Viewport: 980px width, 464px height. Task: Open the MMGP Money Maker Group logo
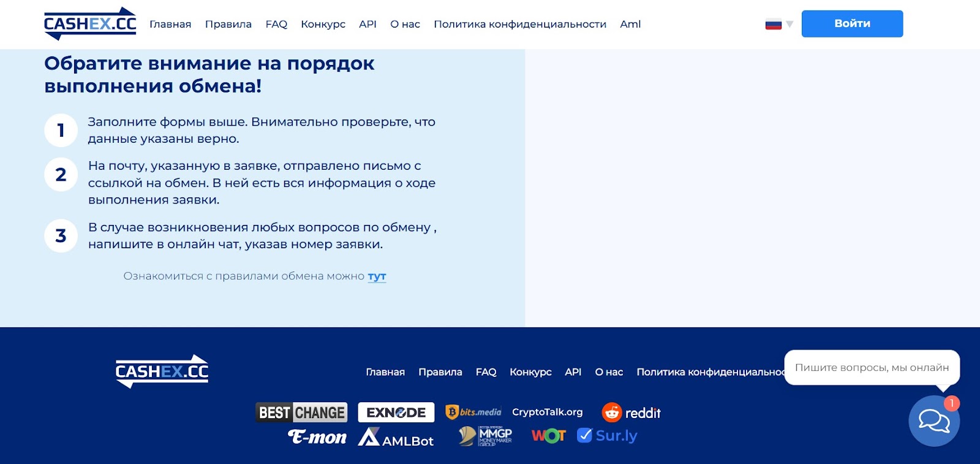[x=485, y=436]
